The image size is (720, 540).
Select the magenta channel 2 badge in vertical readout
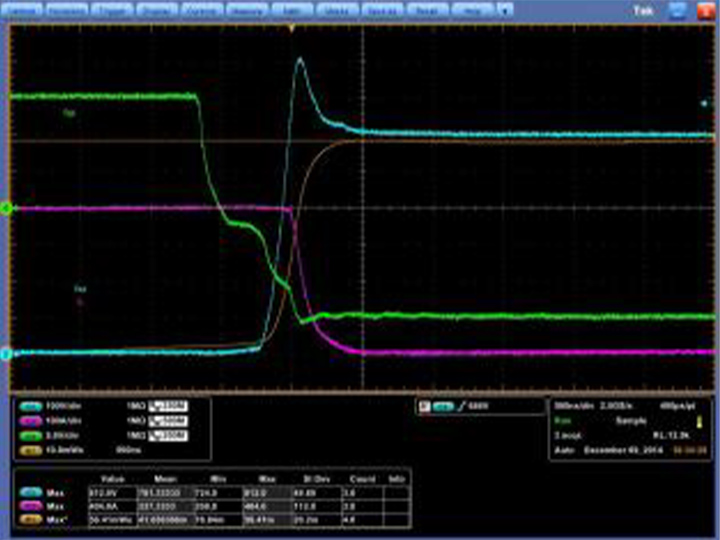[31, 421]
